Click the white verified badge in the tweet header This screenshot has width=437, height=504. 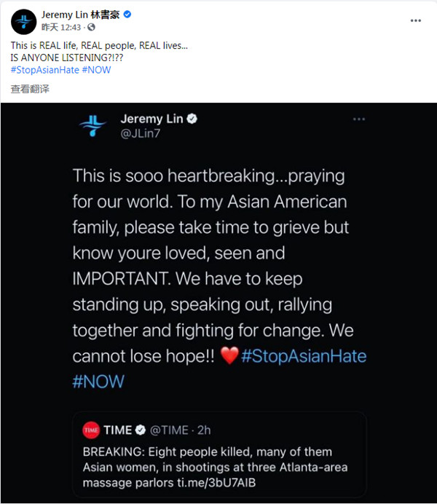(x=193, y=119)
